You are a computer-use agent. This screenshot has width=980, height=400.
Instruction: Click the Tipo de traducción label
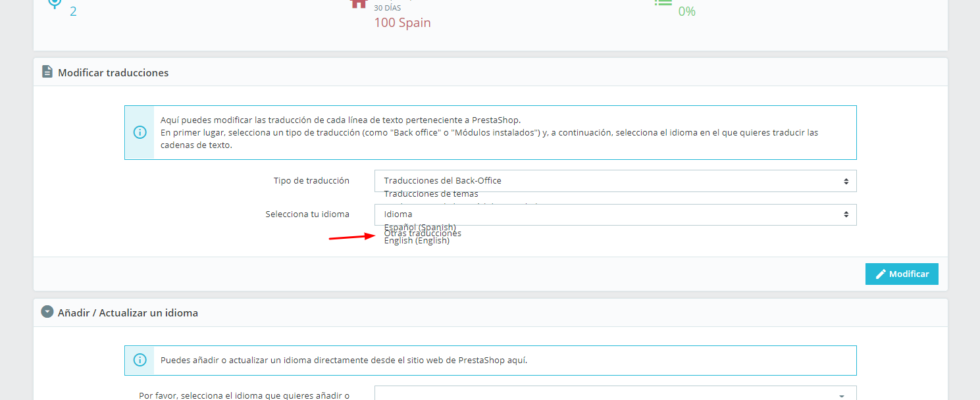click(311, 180)
